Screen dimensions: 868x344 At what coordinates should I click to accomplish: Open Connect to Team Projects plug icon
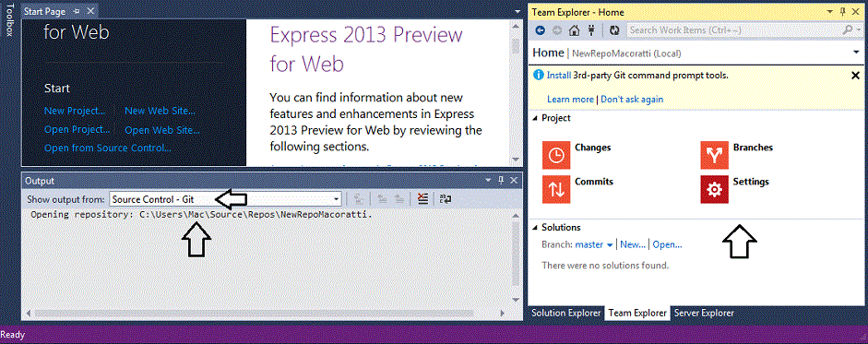click(591, 30)
